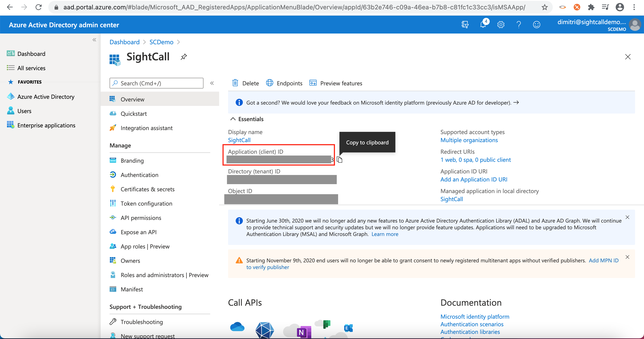
Task: Click Add an Application ID URI
Action: [474, 179]
